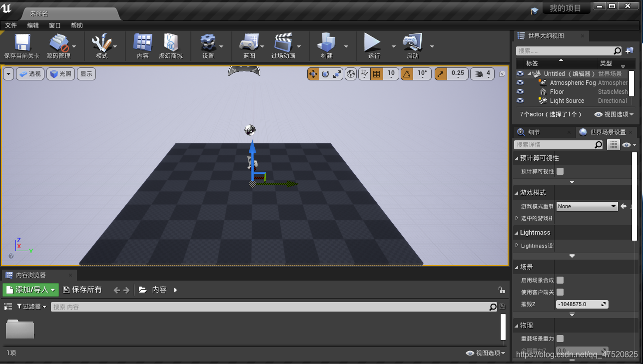
Task: Select the translate gizmo mode in viewport
Action: coord(313,74)
